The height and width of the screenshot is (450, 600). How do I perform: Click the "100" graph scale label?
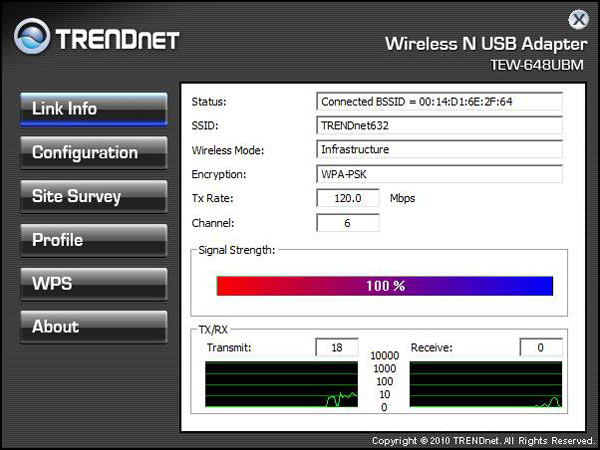coord(385,382)
